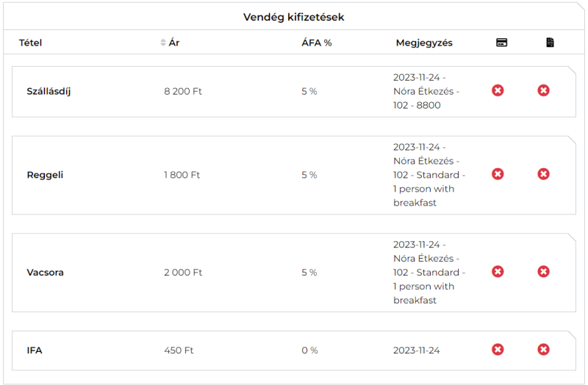This screenshot has height=385, width=588.
Task: Toggle invoice status for Szállásdíj row
Action: click(543, 90)
